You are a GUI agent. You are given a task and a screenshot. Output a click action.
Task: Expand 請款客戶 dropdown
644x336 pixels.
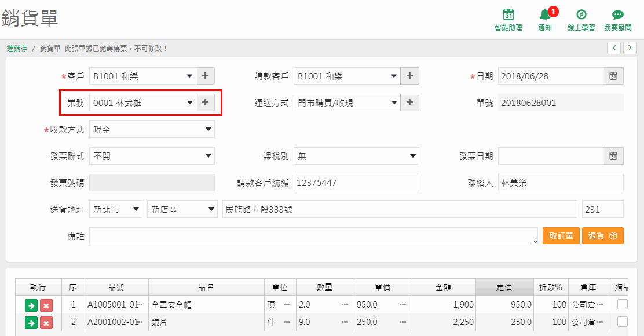point(347,76)
